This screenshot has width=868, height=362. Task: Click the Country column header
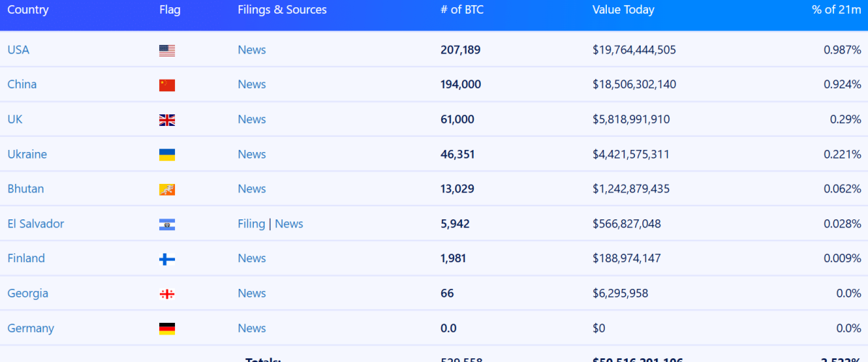pyautogui.click(x=28, y=10)
